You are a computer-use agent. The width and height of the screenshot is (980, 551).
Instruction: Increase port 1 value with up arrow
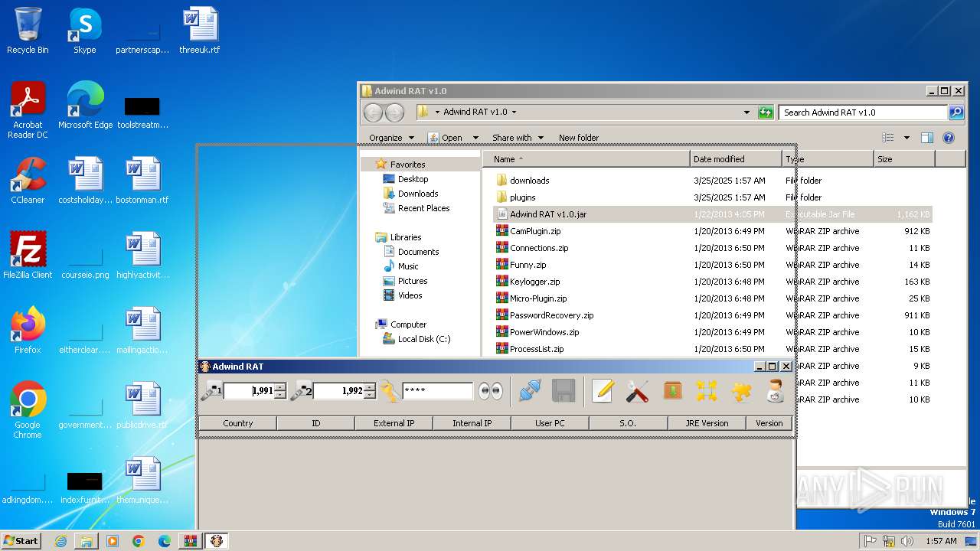coord(279,387)
